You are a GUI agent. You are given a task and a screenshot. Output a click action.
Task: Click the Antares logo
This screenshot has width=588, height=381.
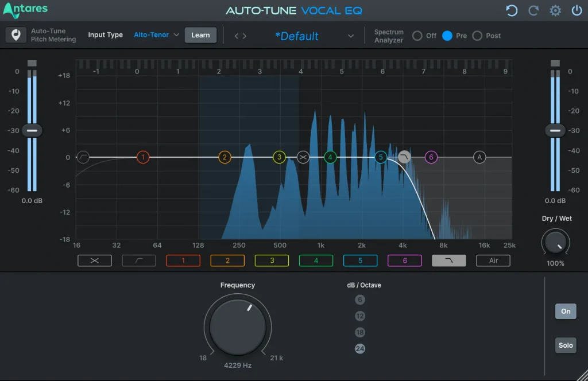pos(25,9)
